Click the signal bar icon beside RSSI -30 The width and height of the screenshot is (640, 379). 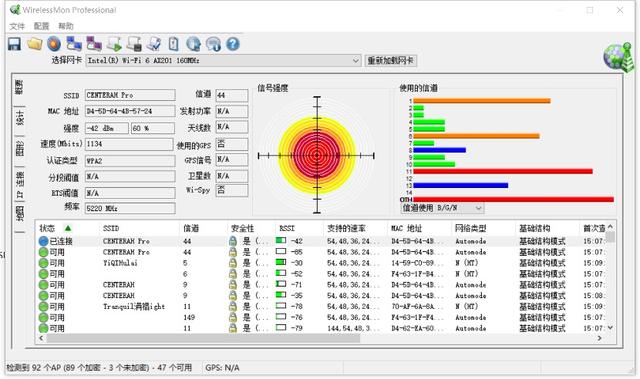(281, 262)
